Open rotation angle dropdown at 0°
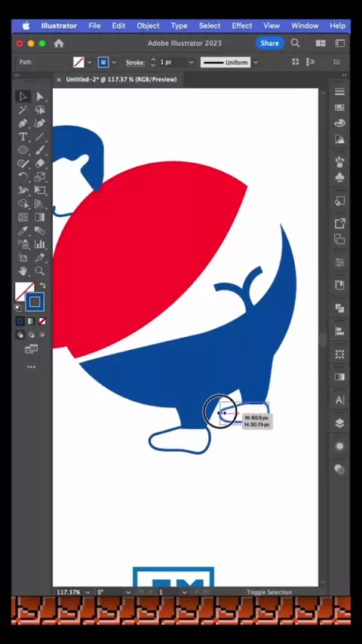This screenshot has height=644, width=362. point(128,592)
